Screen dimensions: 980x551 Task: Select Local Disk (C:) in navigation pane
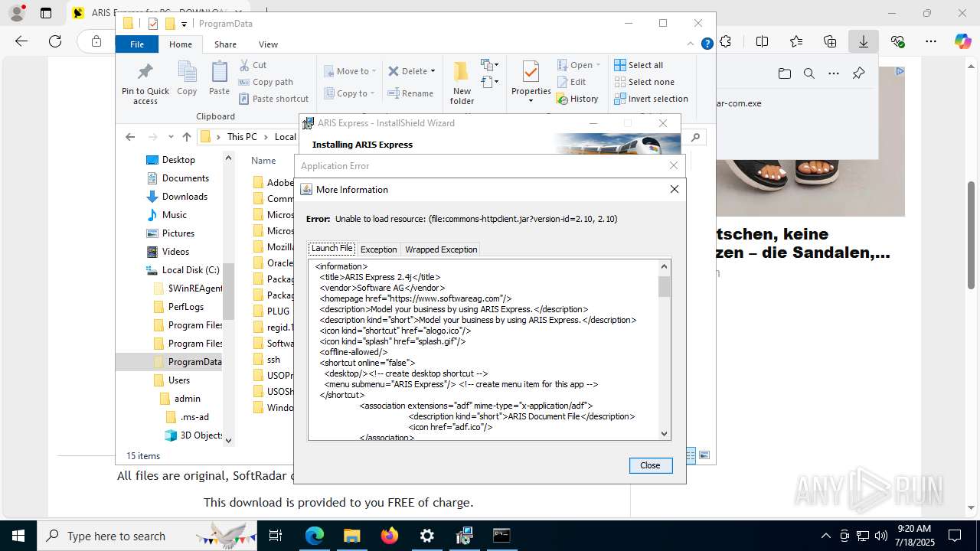(x=191, y=270)
